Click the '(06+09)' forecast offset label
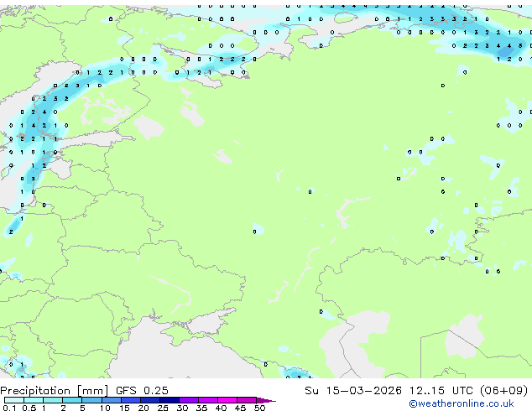 click(504, 391)
